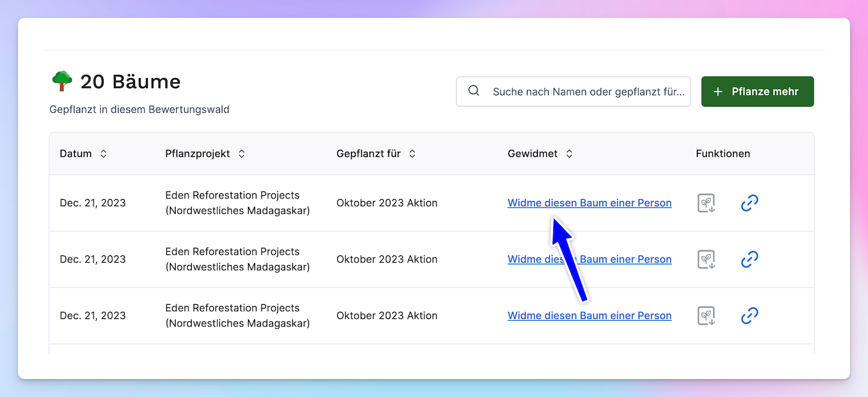Click the tree emoji beside 20 Bäume

tap(62, 81)
